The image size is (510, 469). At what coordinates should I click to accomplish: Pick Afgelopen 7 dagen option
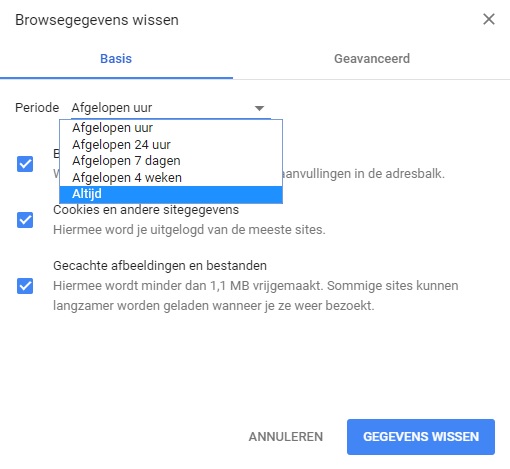pos(171,161)
